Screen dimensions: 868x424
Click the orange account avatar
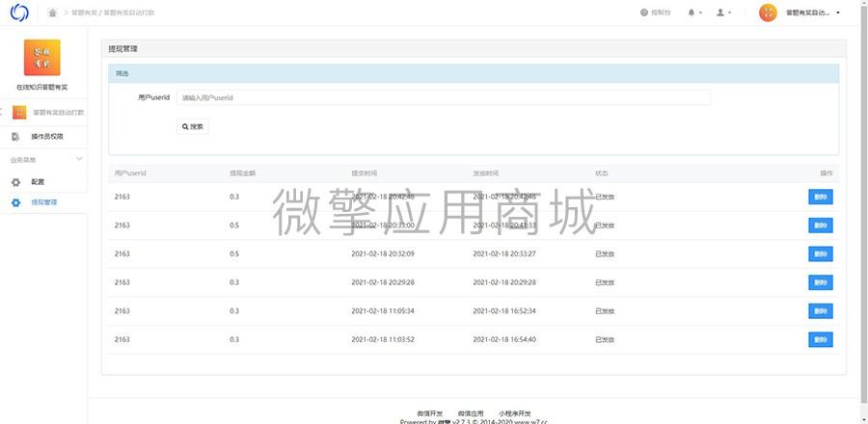point(768,13)
